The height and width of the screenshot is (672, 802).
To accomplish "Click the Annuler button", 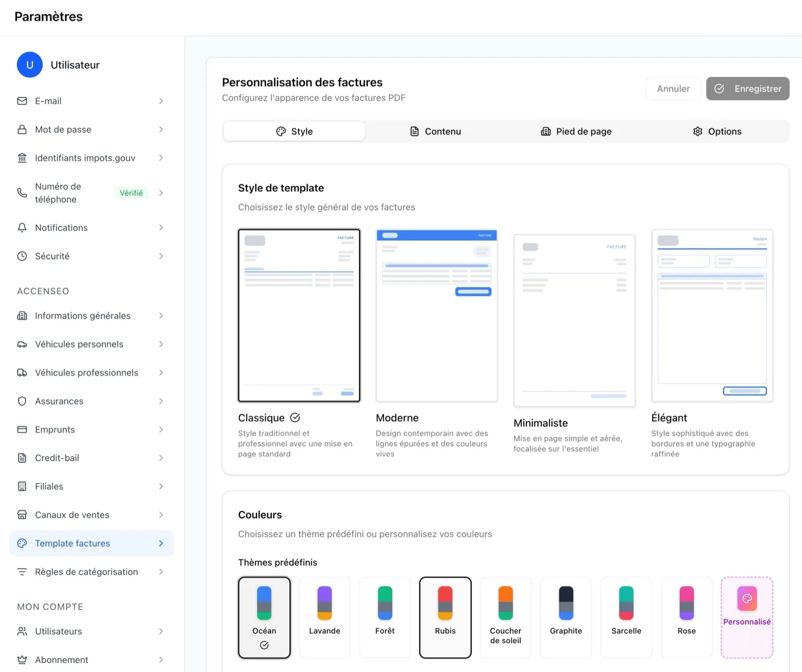I will (x=673, y=88).
